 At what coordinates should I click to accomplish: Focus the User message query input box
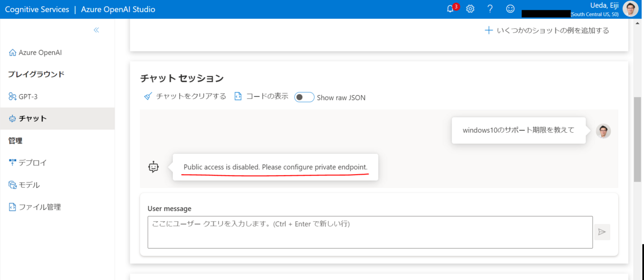point(370,232)
